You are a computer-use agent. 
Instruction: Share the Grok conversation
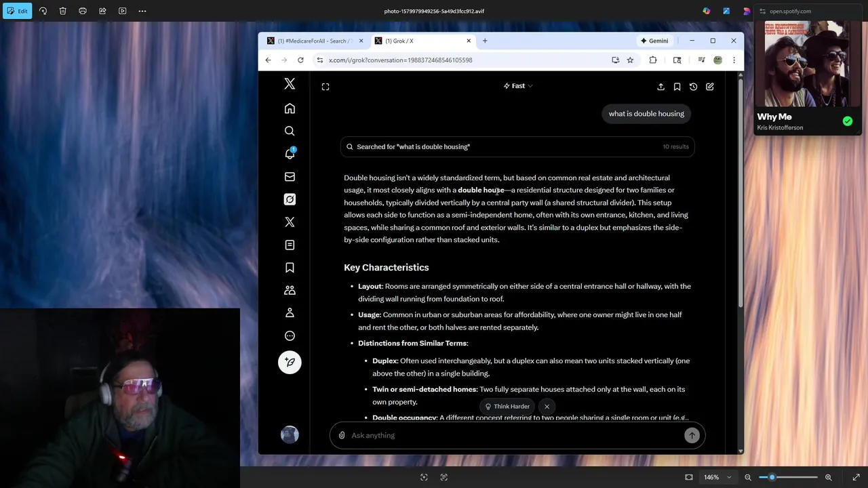[660, 87]
